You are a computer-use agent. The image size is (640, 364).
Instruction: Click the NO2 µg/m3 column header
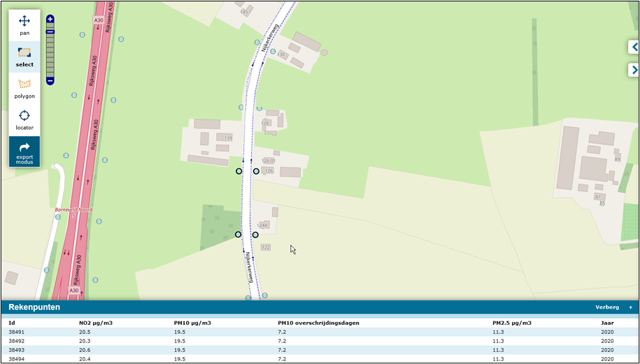coord(96,323)
